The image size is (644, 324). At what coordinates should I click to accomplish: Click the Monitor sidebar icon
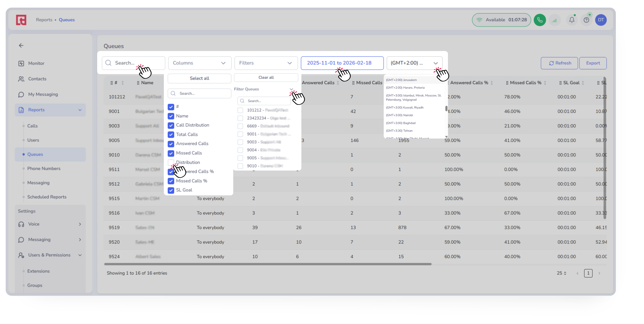point(21,63)
